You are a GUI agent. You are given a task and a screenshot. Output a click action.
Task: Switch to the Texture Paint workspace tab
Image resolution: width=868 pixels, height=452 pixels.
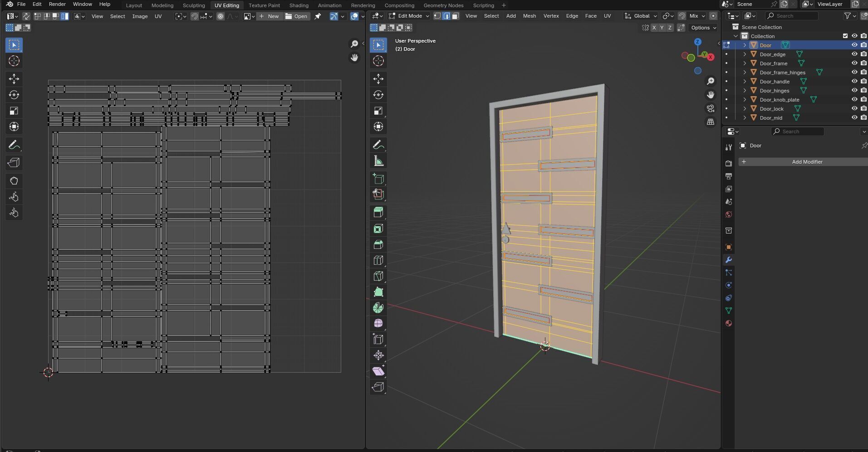coord(264,5)
